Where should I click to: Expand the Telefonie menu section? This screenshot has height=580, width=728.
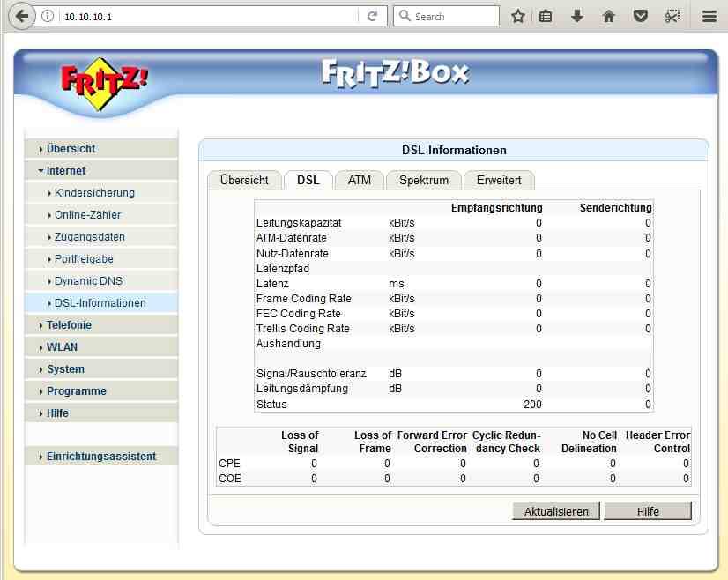tap(101, 325)
